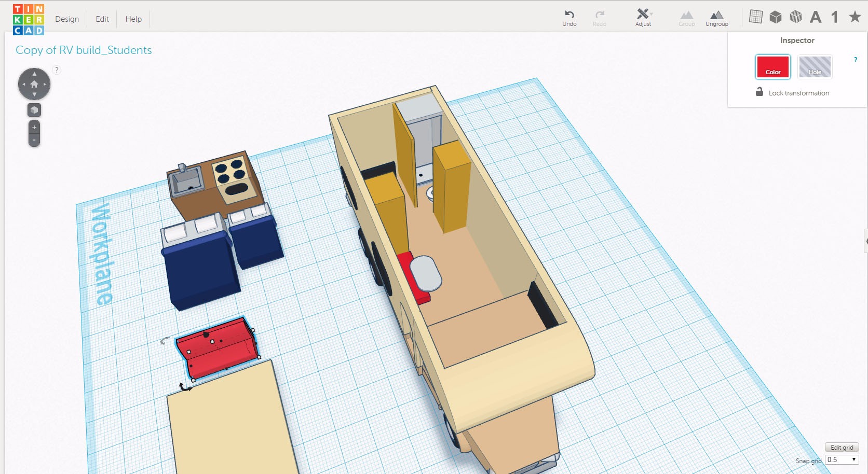Orbit view left with the left arrow
This screenshot has width=868, height=474.
coord(24,84)
